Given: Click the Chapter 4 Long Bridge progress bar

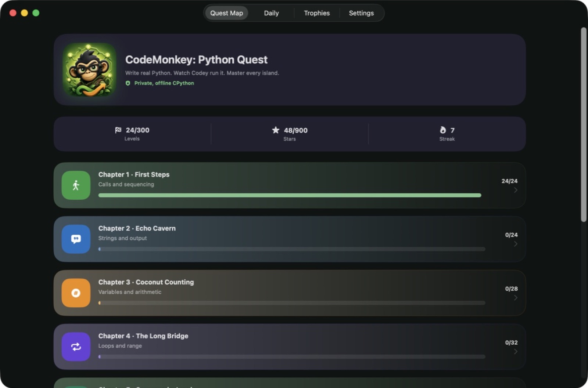Looking at the screenshot, I should coord(292,357).
